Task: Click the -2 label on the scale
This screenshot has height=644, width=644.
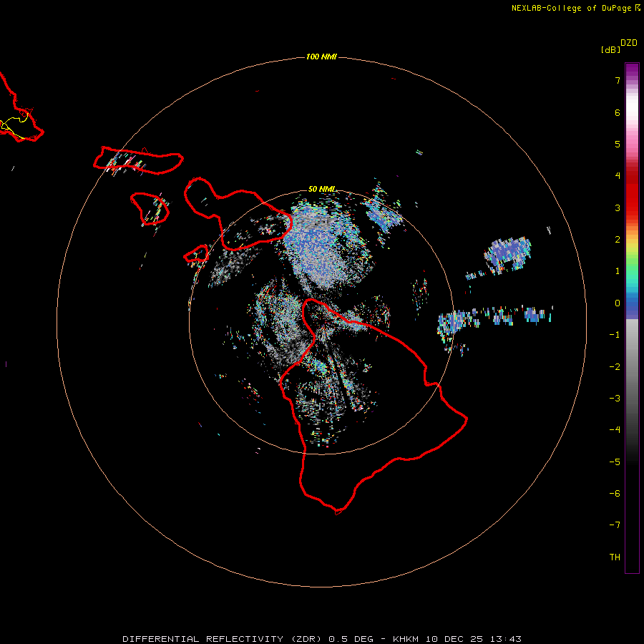Action: [x=615, y=367]
